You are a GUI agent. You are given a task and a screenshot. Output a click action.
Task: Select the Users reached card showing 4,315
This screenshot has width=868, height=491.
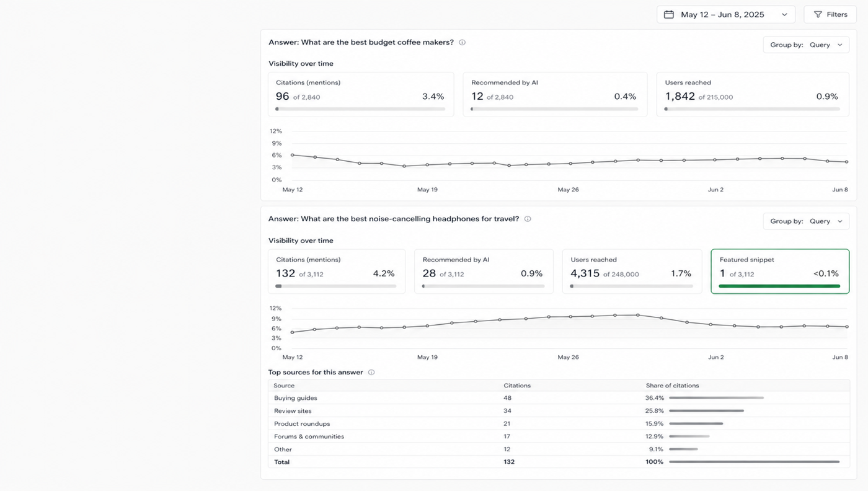tap(632, 272)
